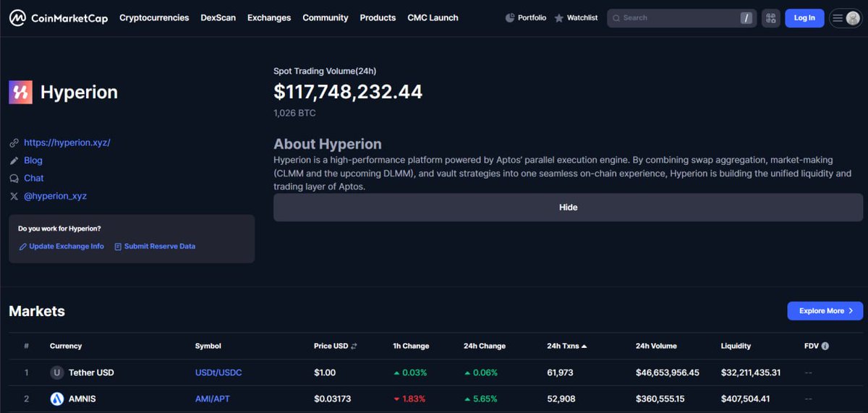Open the Exchanges menu
Viewport: 868px width, 413px height.
[269, 18]
